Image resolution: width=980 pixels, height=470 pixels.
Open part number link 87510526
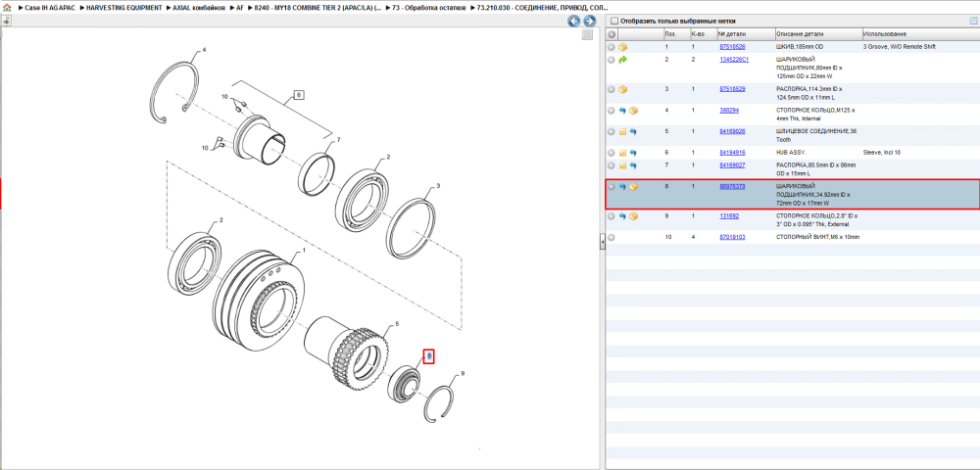click(732, 47)
